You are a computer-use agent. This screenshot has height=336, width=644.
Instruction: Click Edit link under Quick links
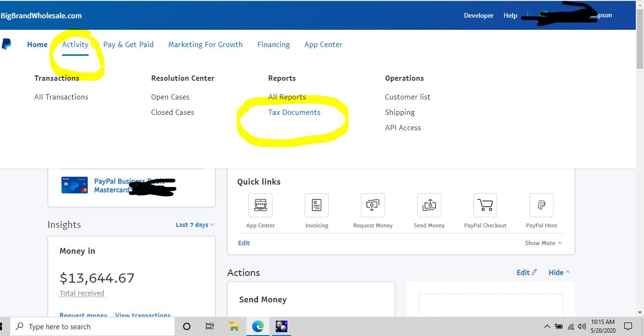pos(244,243)
